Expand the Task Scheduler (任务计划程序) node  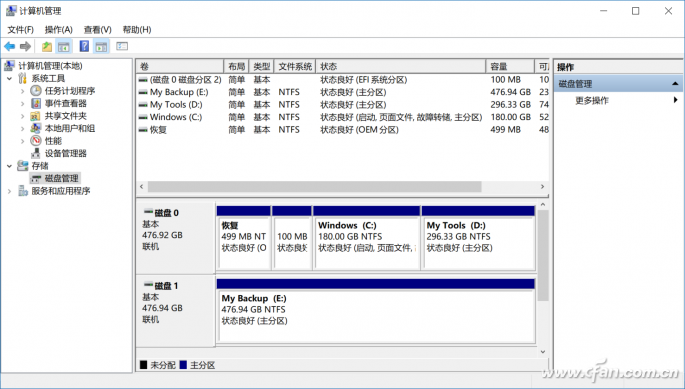click(23, 91)
